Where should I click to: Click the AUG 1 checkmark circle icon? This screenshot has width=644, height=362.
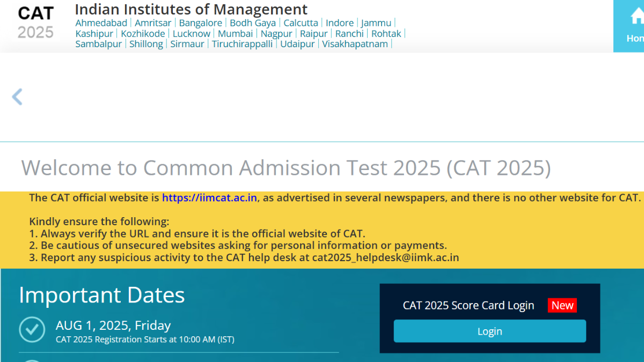(x=32, y=329)
